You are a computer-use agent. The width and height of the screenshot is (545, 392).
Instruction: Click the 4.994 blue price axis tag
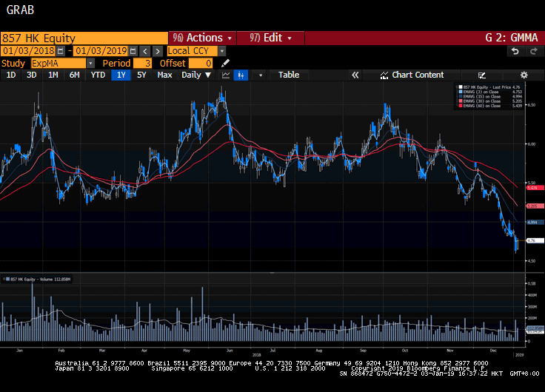coord(535,222)
